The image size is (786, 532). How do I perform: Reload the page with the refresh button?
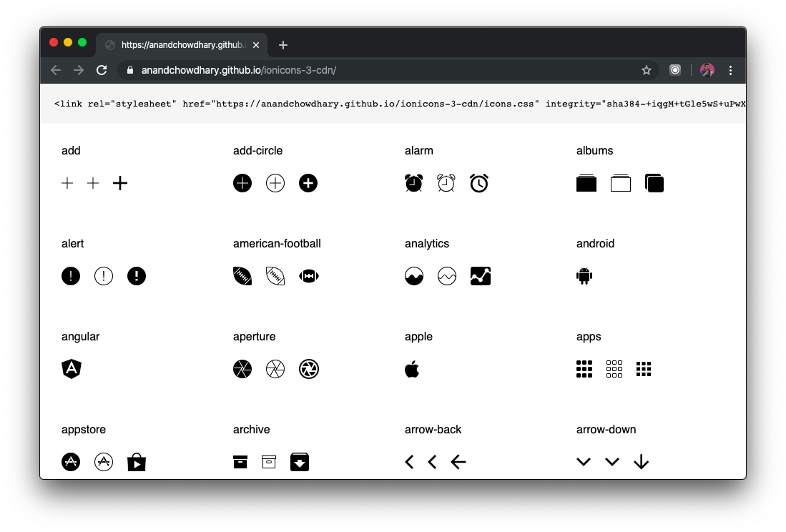coord(102,70)
